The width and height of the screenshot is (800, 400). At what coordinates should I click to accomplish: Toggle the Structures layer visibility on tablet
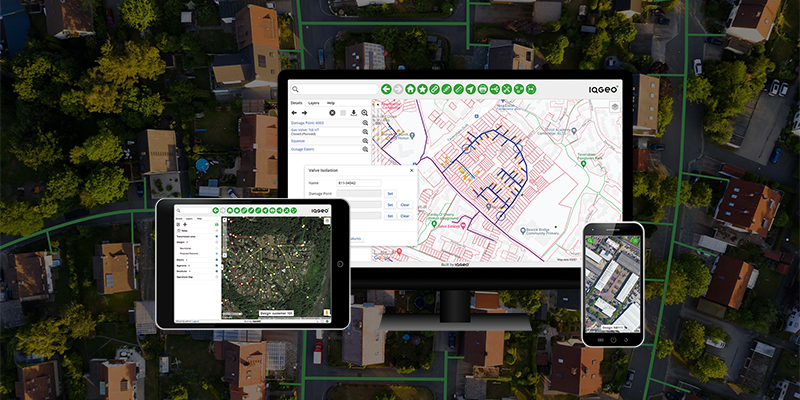click(x=217, y=269)
